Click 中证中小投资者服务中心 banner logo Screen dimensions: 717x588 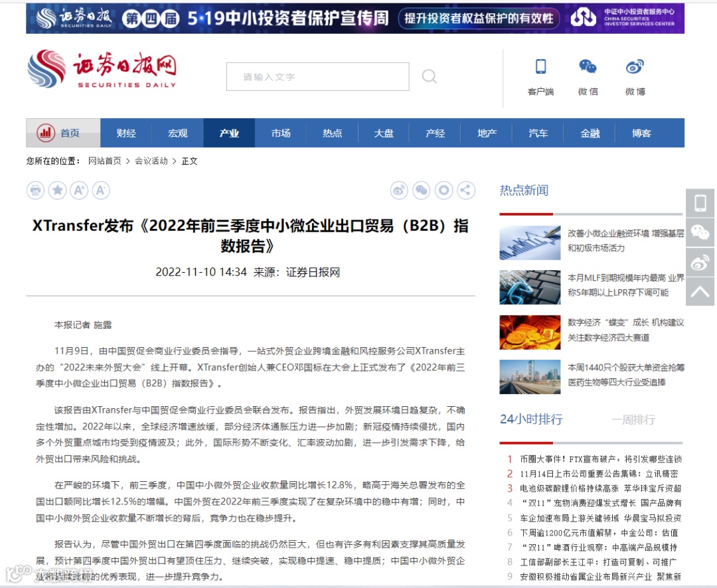coord(622,17)
